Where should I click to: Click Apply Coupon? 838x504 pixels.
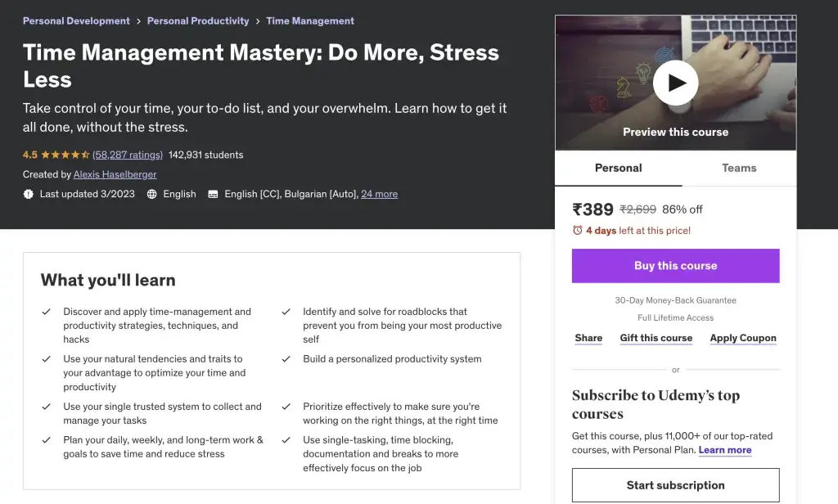[743, 338]
